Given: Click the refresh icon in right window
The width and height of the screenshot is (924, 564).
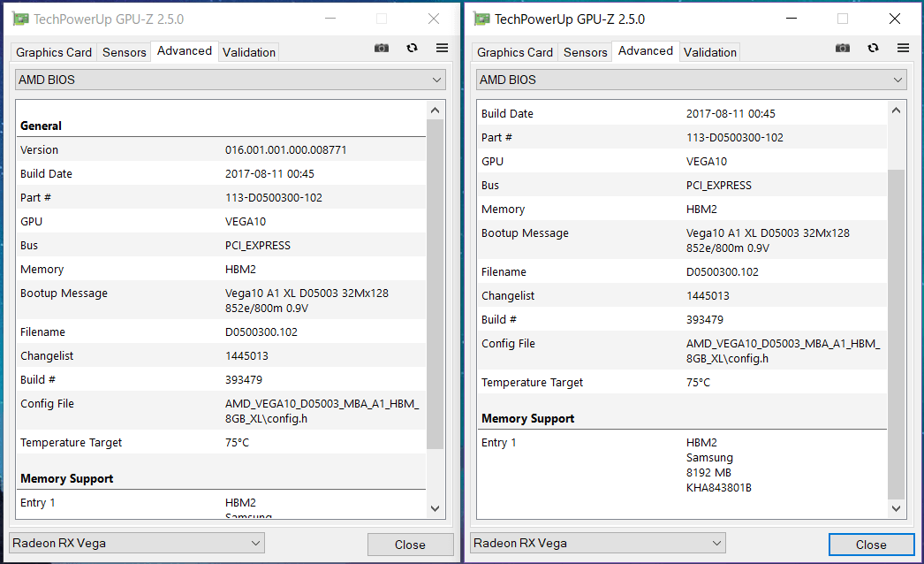Looking at the screenshot, I should point(874,48).
